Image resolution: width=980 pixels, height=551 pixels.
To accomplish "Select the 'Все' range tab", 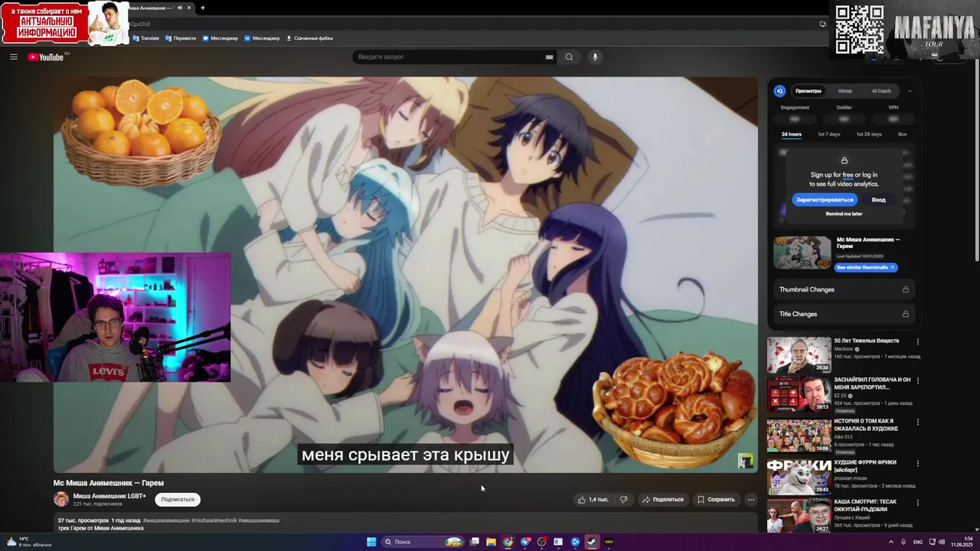I will [902, 135].
